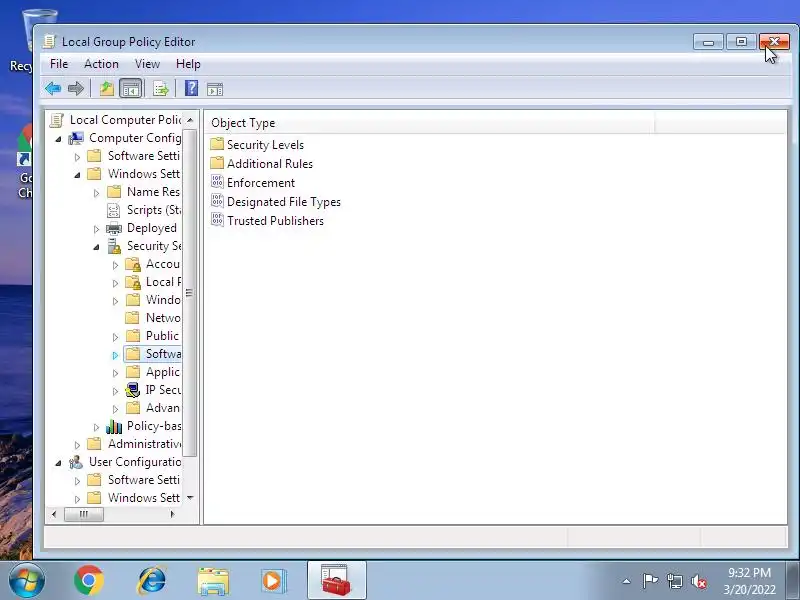Collapse the Security Settings node
This screenshot has width=800, height=600.
(96, 247)
